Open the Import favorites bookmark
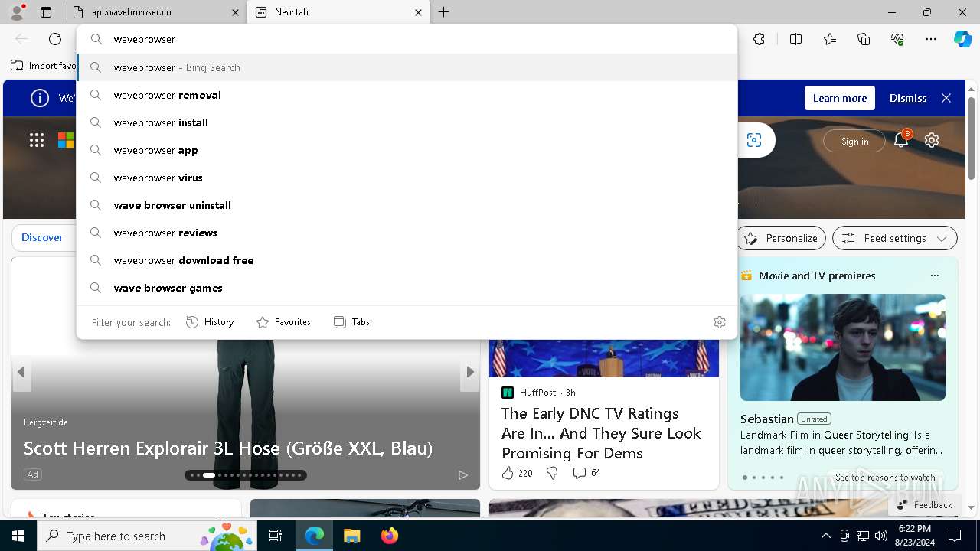 coord(44,66)
